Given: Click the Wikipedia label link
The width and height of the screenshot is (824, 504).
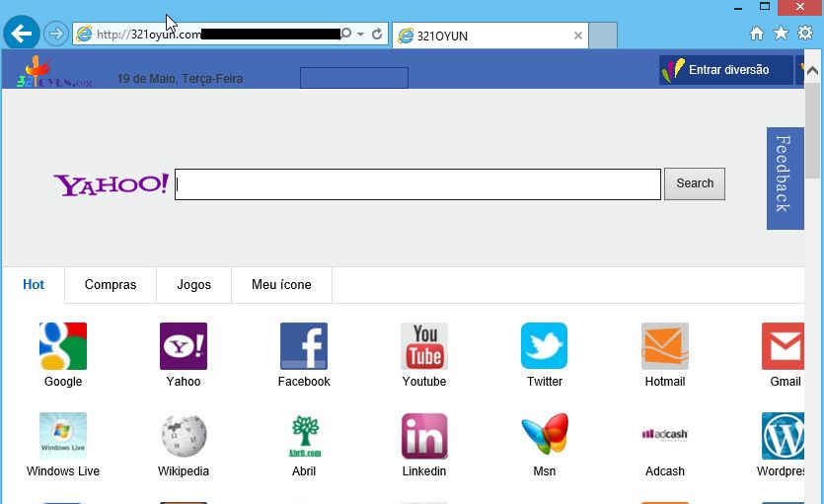Looking at the screenshot, I should [184, 471].
